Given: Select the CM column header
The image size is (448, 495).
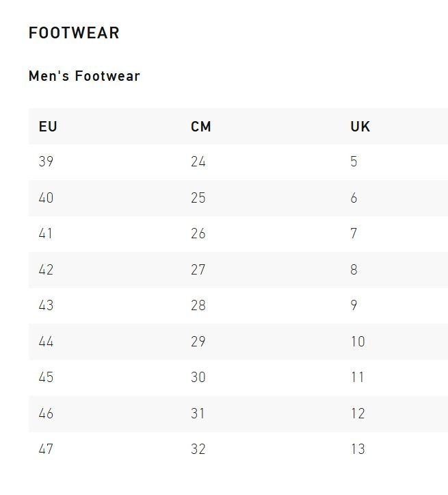Looking at the screenshot, I should pyautogui.click(x=201, y=127).
